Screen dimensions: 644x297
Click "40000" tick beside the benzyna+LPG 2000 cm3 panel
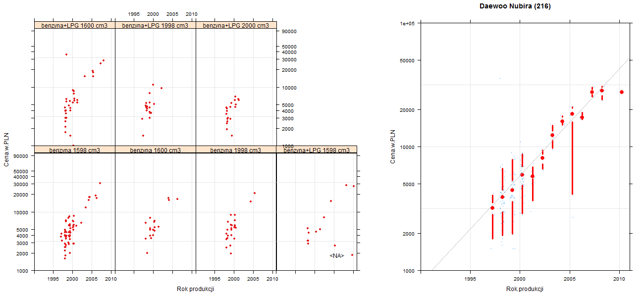click(289, 52)
